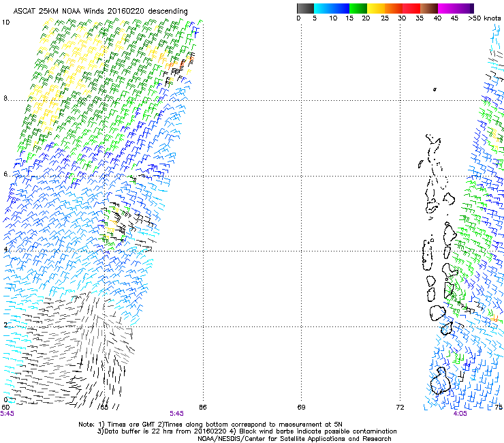Click the longitude label '66' on the bottom axis
Viewport: 504px width, 443px height.
click(x=202, y=408)
